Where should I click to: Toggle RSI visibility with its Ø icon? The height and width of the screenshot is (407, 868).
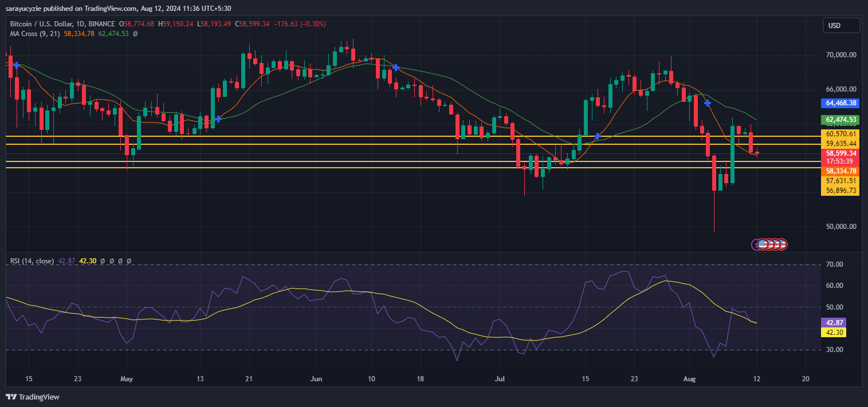pos(103,261)
